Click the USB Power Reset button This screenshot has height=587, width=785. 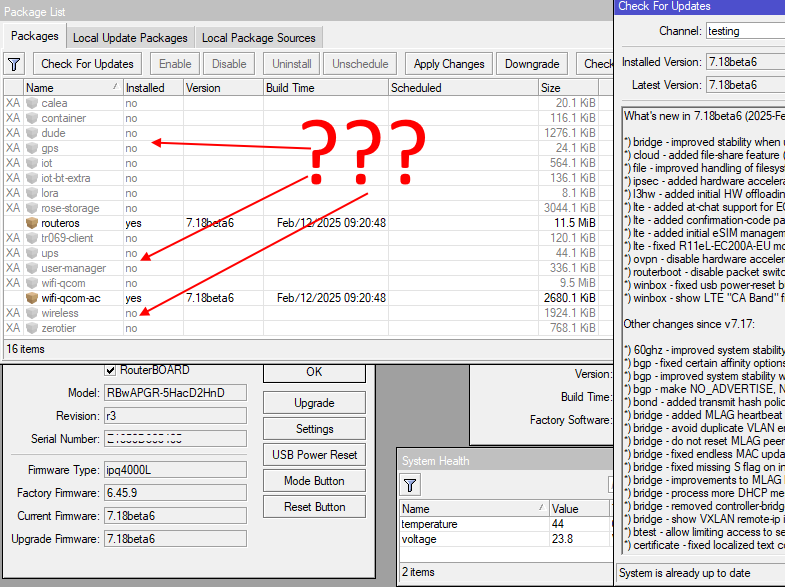coord(314,455)
